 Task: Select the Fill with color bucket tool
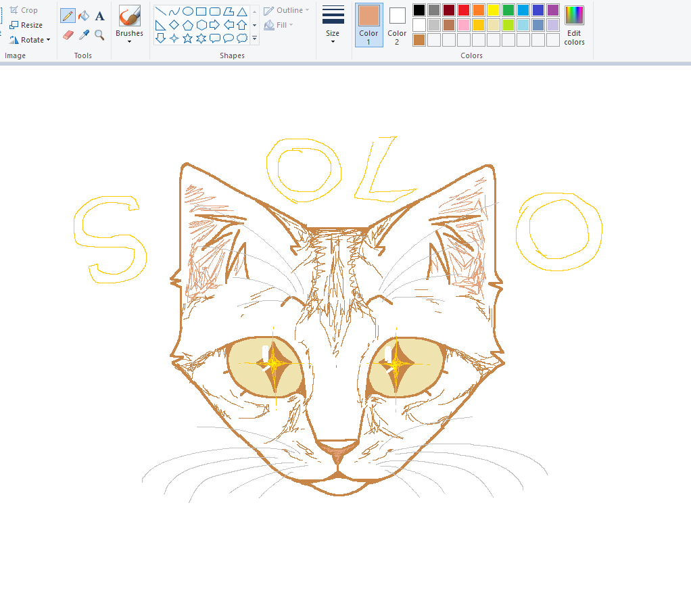click(84, 16)
